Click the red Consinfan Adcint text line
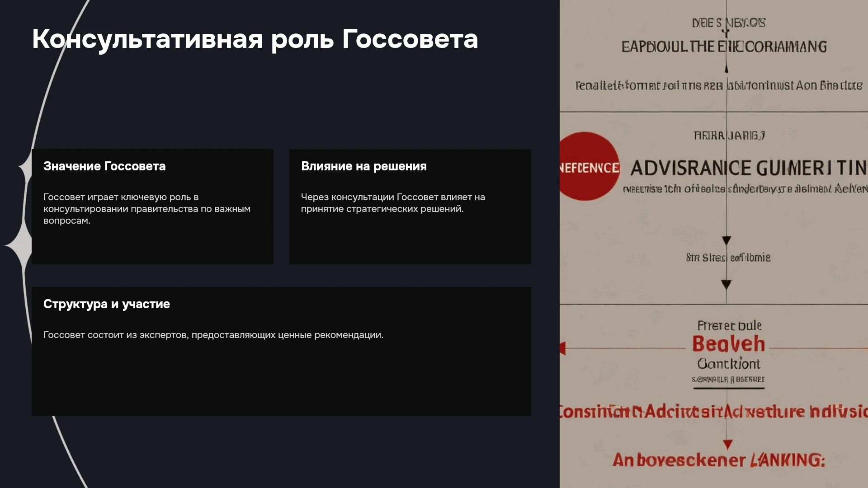868x488 pixels. click(x=714, y=412)
